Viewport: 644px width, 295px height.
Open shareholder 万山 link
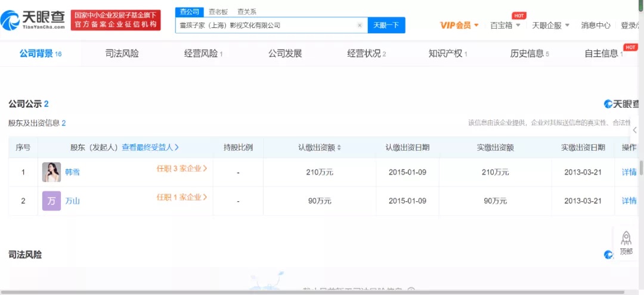pos(73,201)
